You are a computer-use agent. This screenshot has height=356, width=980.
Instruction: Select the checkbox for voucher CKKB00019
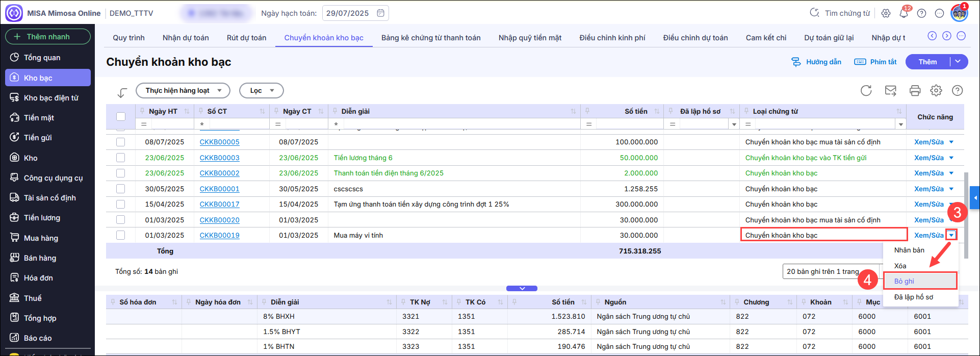click(x=121, y=235)
